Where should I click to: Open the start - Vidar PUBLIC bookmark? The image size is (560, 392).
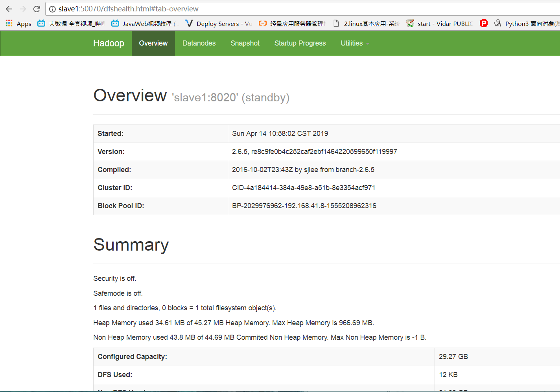pyautogui.click(x=440, y=24)
